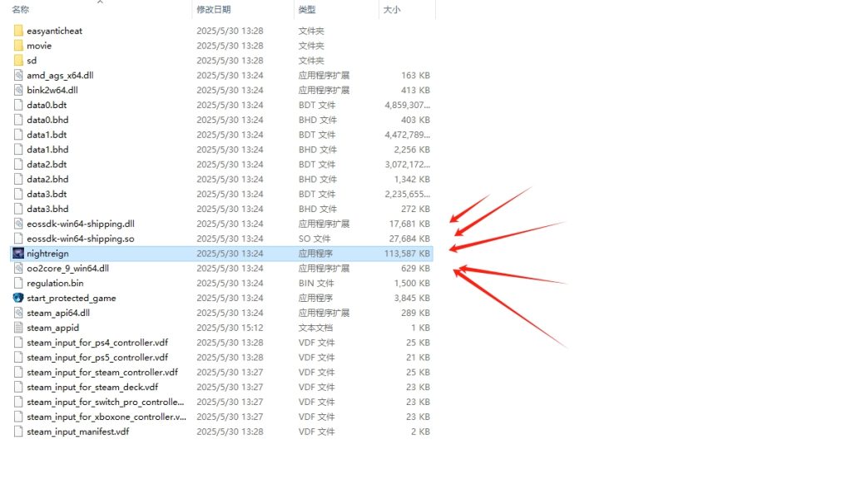
Task: Click the data0.bdt file icon
Action: point(18,105)
